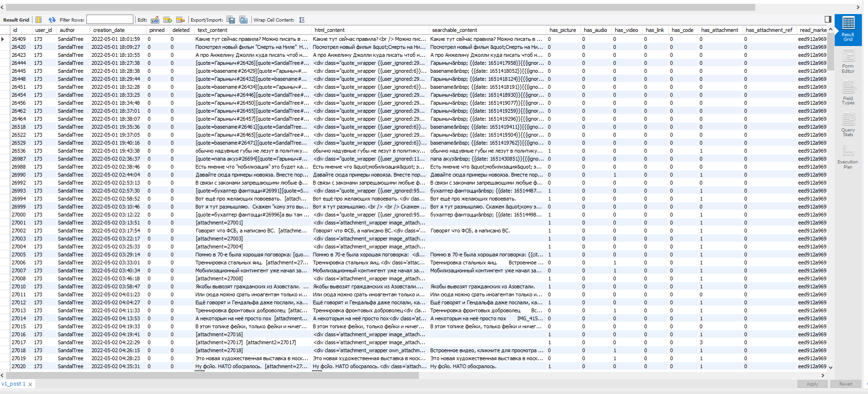This screenshot has width=868, height=394.
Task: Click the Filter Rows input field
Action: click(110, 20)
